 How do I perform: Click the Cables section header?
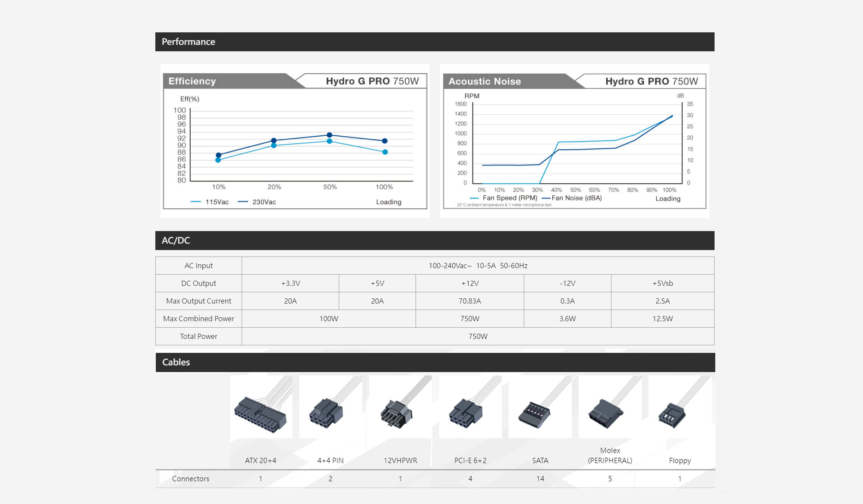click(x=435, y=362)
